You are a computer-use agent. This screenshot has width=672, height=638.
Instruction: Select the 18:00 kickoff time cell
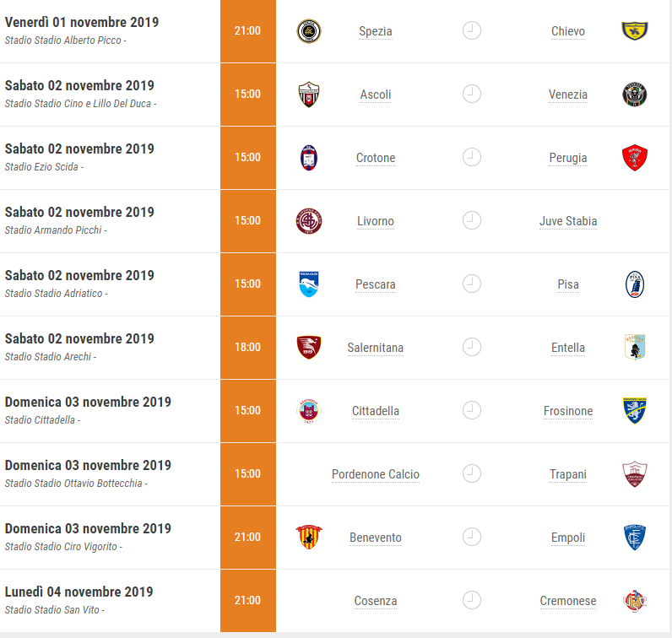coord(247,348)
